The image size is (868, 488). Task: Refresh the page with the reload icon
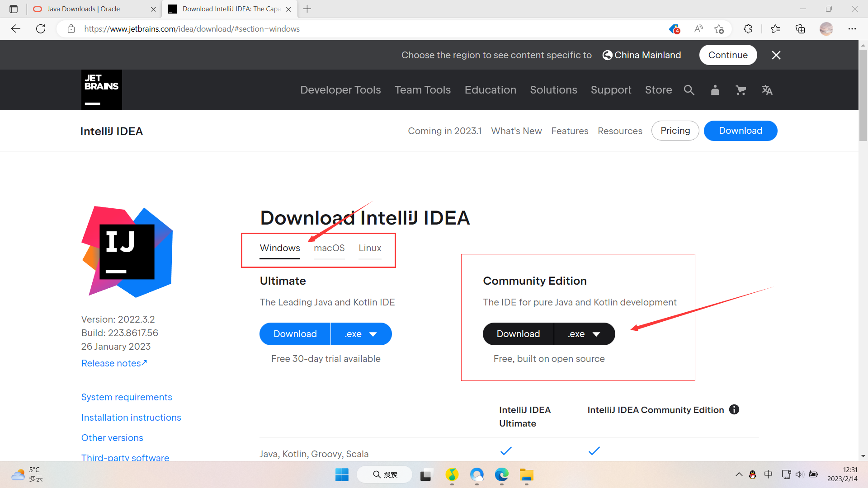41,29
